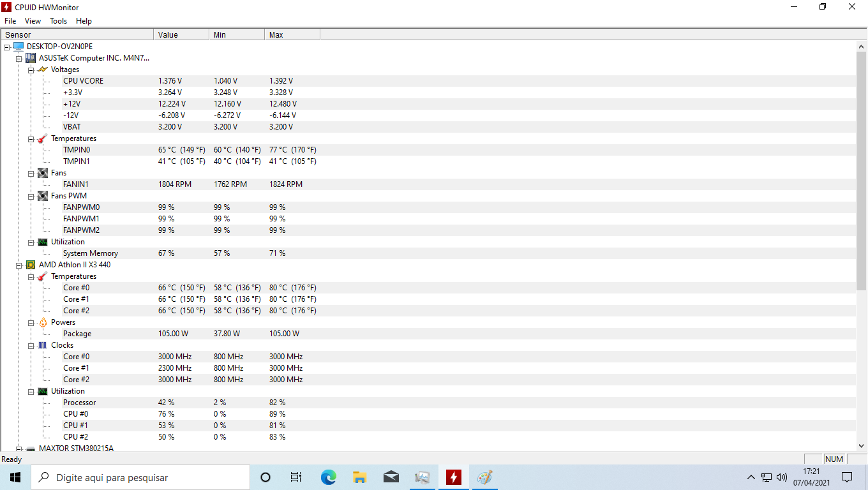Select the Package power row
Image resolution: width=868 pixels, height=490 pixels.
click(428, 334)
